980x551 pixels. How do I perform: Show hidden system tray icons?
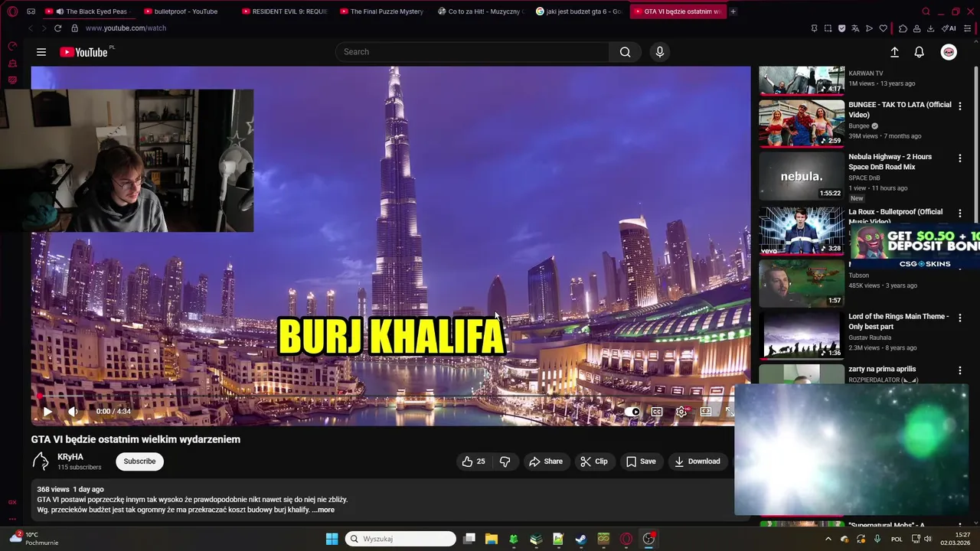click(828, 539)
